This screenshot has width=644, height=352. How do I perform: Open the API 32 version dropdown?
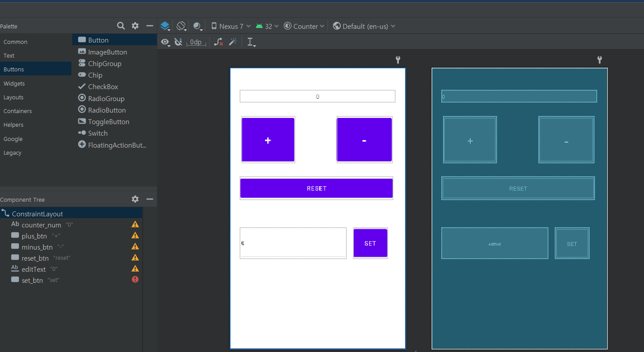267,26
